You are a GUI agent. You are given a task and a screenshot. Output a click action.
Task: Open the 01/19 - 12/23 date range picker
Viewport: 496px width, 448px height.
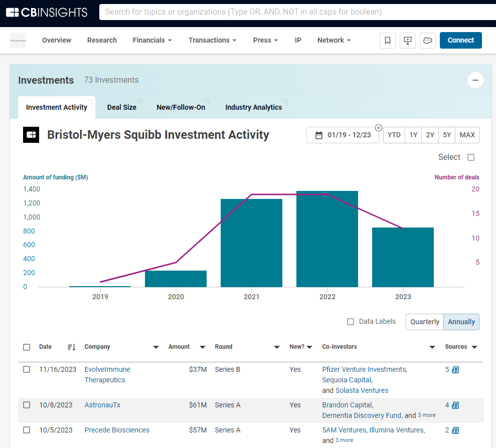click(343, 135)
